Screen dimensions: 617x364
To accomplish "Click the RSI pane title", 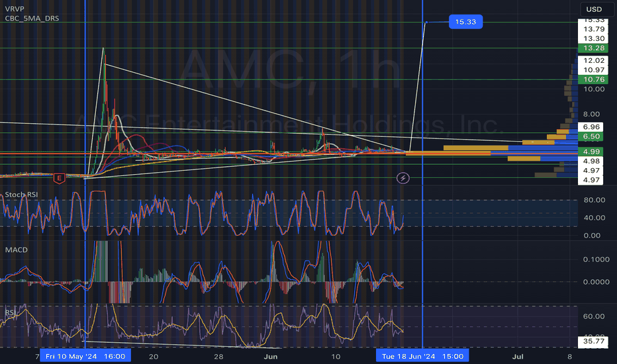I will [x=11, y=312].
